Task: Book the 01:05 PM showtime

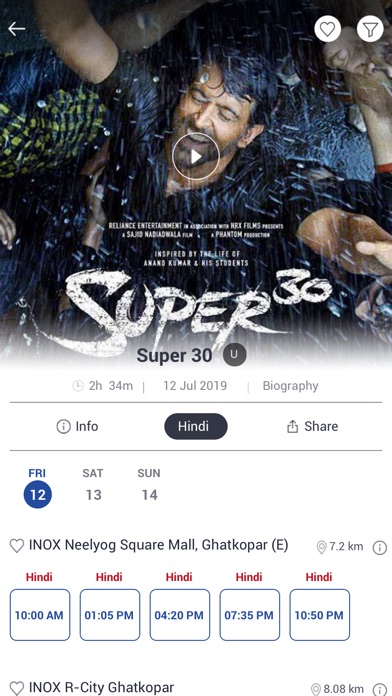Action: [110, 615]
